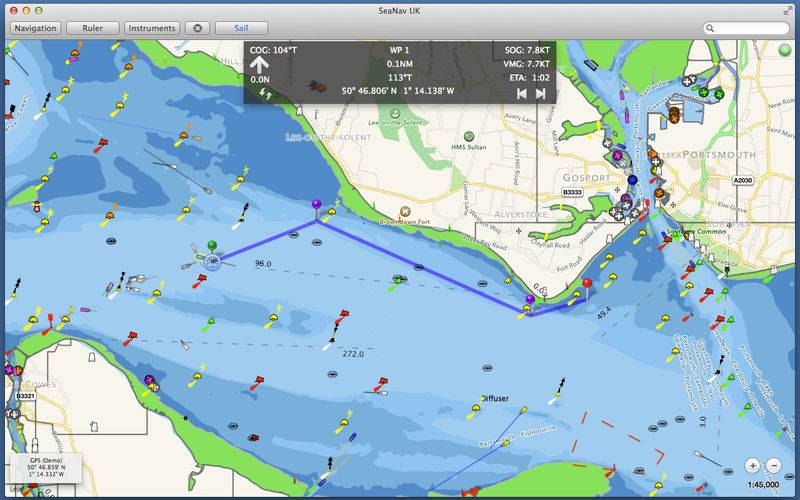Click the B3321 road shield near Cowes
Screen dimensions: 800x500
tap(26, 396)
